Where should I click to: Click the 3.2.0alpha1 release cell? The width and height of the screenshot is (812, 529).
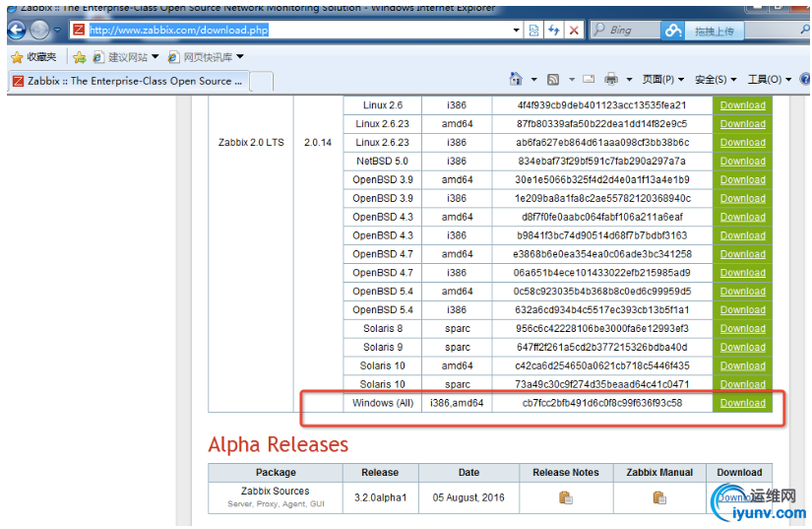pyautogui.click(x=380, y=497)
